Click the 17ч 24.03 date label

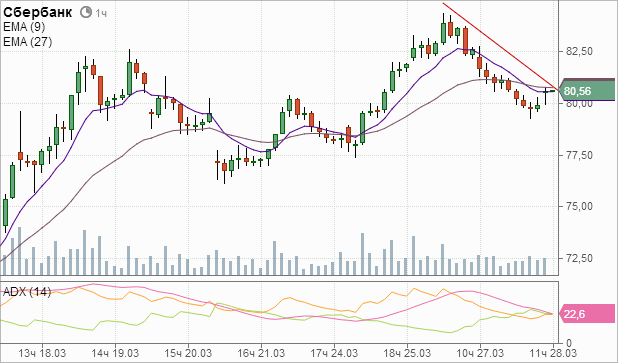(x=334, y=353)
